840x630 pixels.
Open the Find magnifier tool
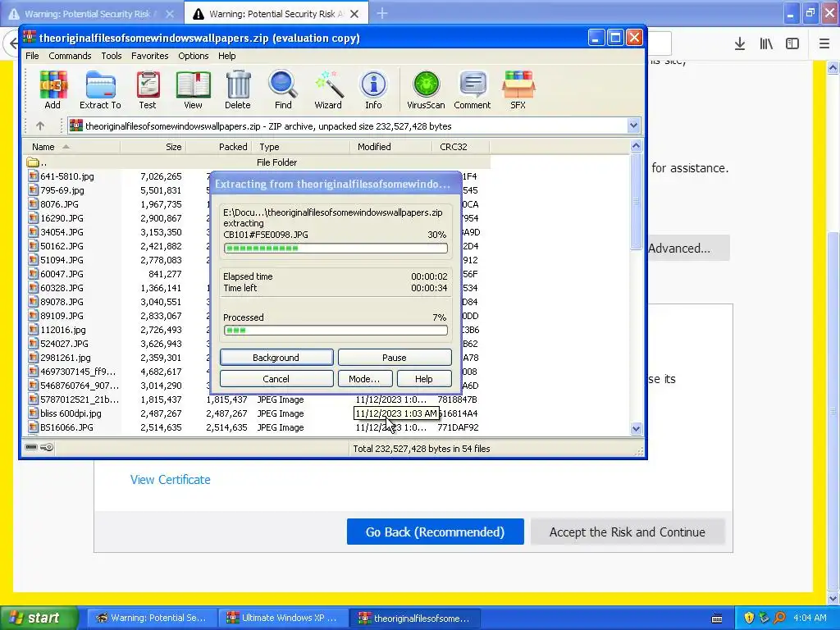(x=283, y=90)
